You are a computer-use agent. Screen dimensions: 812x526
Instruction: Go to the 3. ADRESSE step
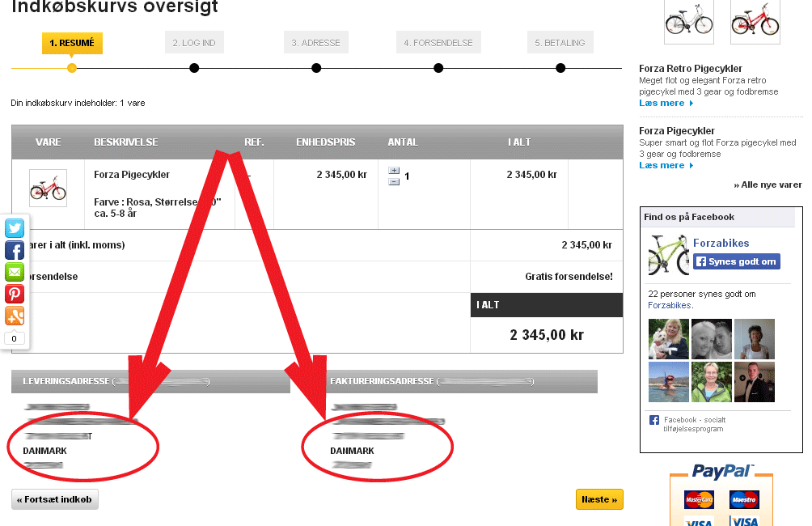pyautogui.click(x=316, y=43)
